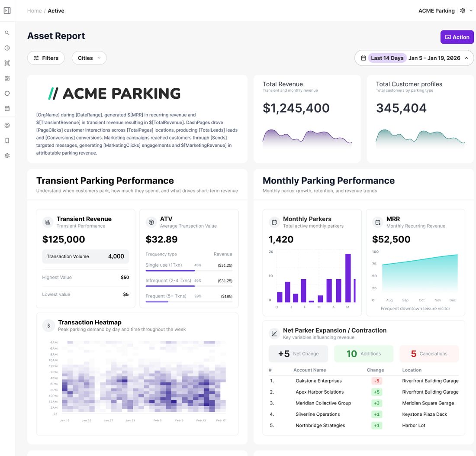Open the grid dashboard sidebar icon
Image resolution: width=476 pixels, height=456 pixels.
coord(7,78)
